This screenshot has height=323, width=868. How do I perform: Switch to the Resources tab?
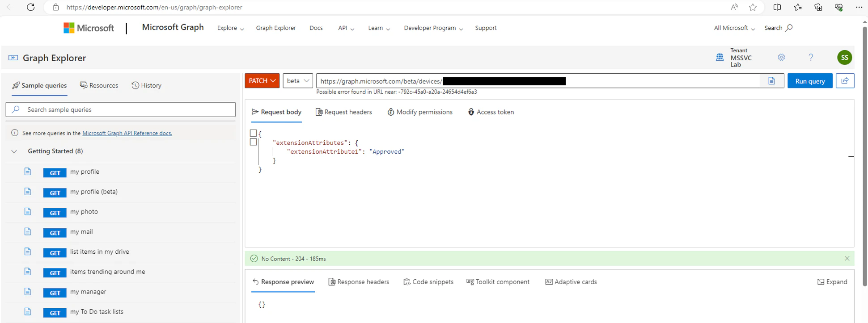pyautogui.click(x=99, y=85)
